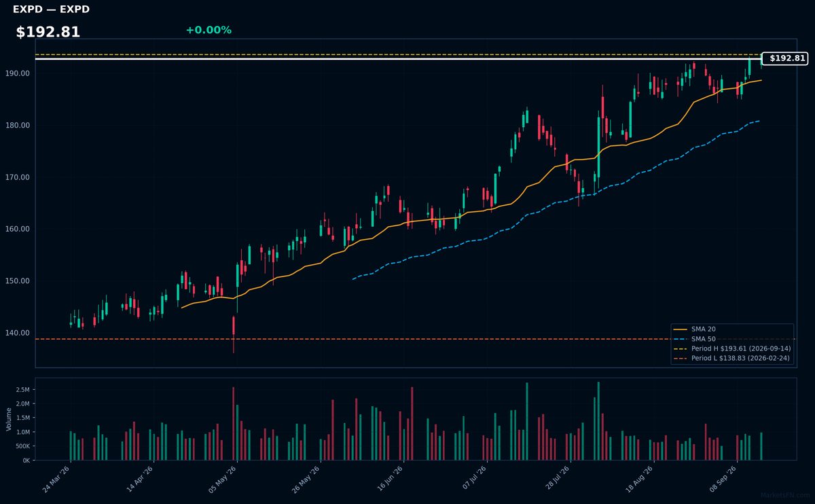Click the 26 May '26 date label

305,479
